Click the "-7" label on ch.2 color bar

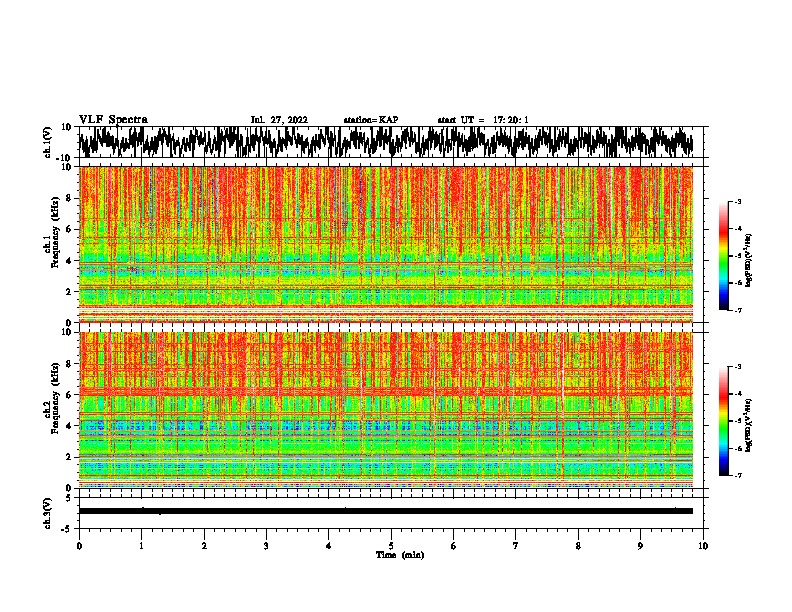pyautogui.click(x=738, y=475)
